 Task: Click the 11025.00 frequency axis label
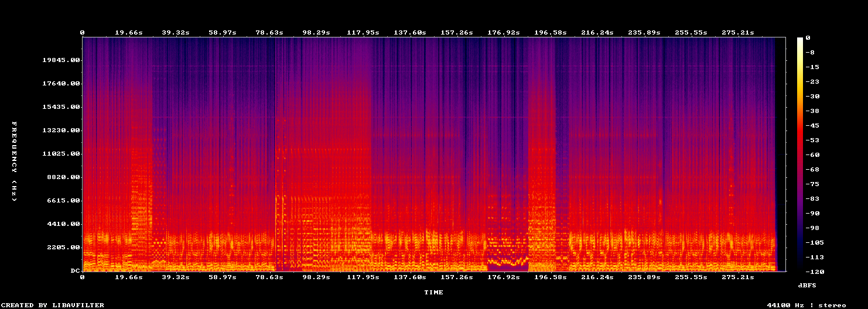click(61, 154)
